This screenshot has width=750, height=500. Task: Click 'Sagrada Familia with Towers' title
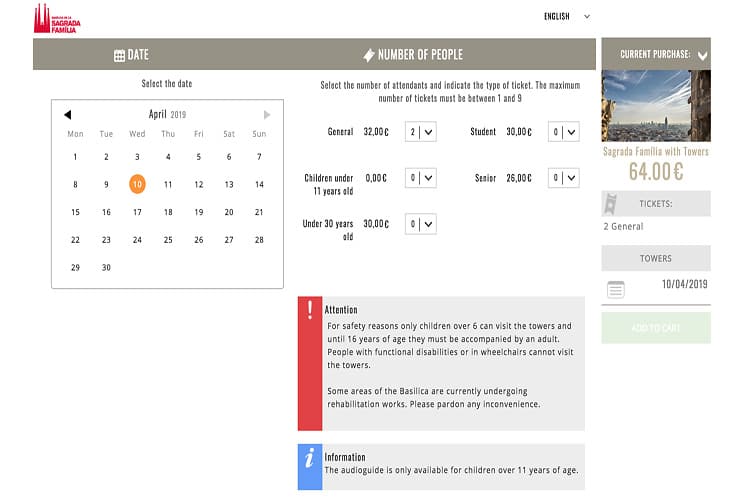[x=656, y=152]
